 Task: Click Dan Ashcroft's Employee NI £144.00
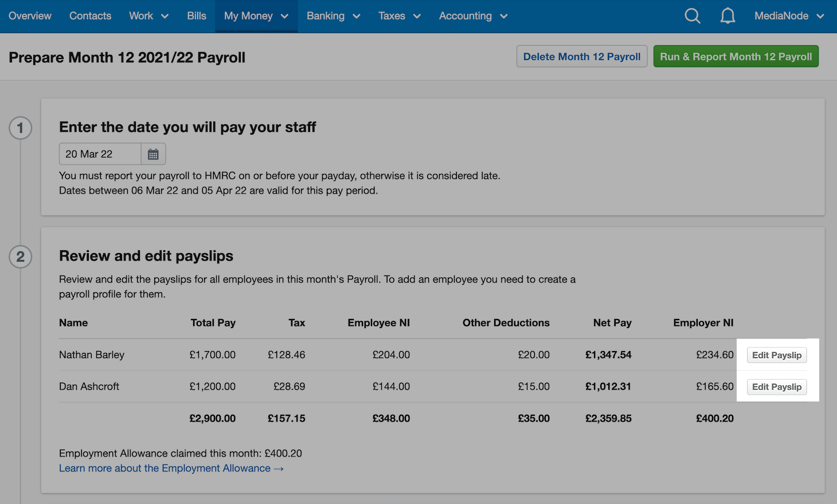(392, 387)
